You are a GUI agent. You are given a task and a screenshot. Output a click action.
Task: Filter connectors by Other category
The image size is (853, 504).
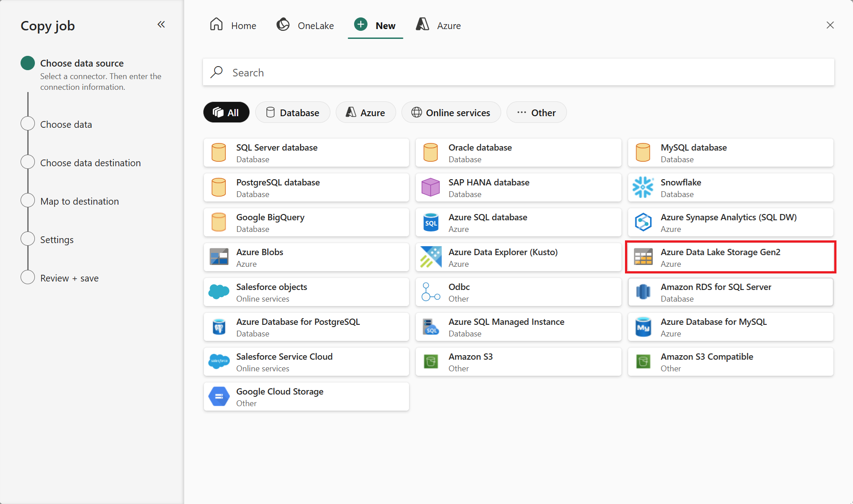pos(536,113)
